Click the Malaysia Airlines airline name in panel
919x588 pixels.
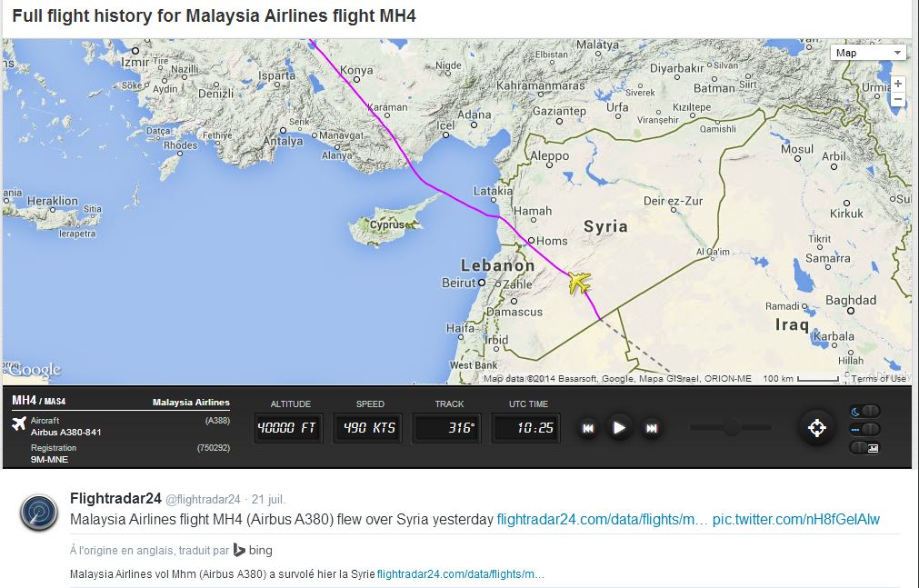tap(191, 403)
